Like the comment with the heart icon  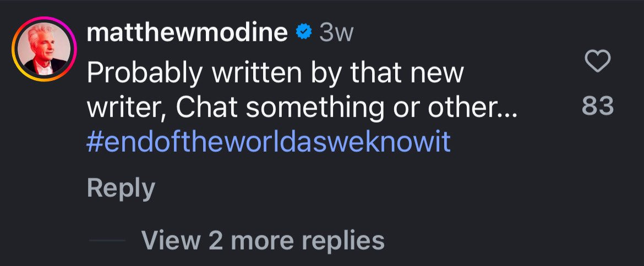(x=597, y=62)
